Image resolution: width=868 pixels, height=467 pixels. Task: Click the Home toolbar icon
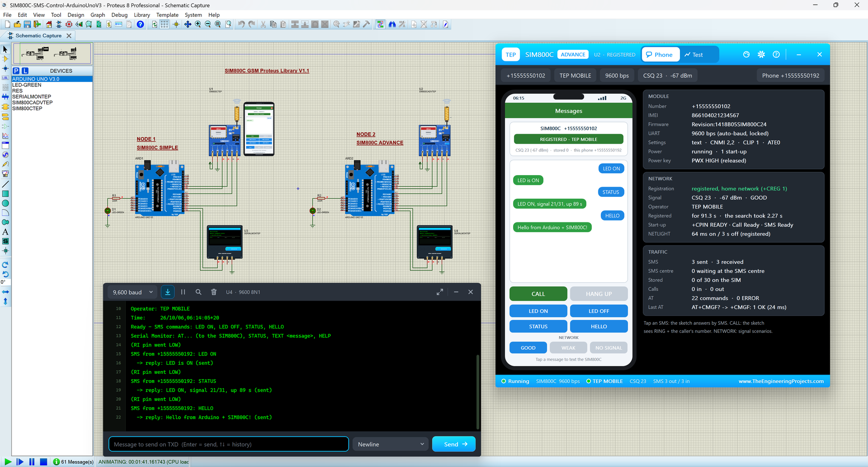click(49, 24)
